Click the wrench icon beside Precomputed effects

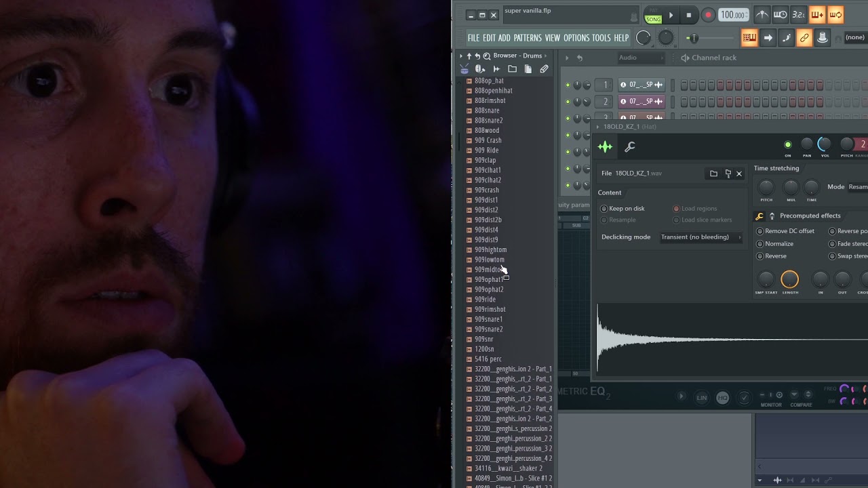(759, 216)
